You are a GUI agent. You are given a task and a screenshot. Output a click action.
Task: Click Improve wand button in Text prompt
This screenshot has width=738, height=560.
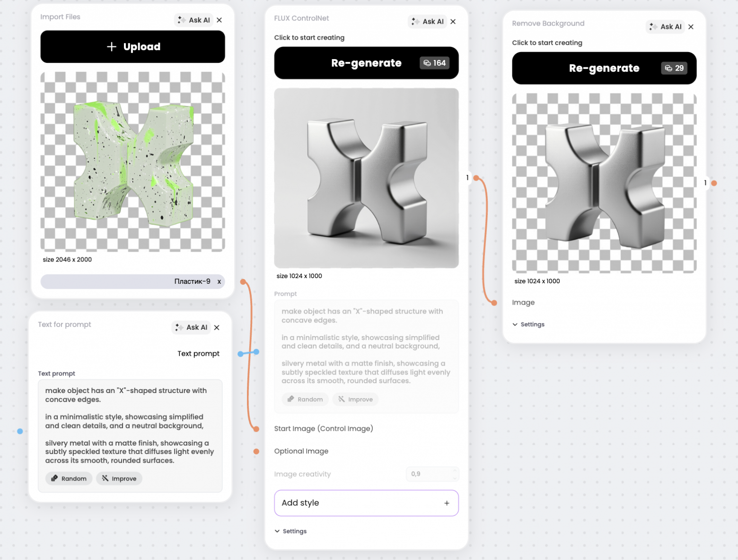(x=119, y=478)
